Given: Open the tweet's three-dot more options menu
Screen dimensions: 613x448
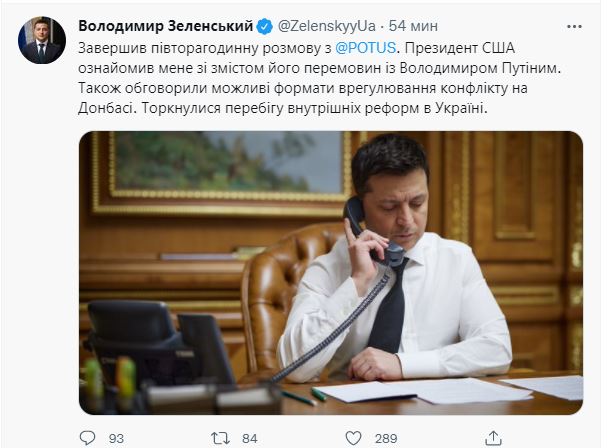Looking at the screenshot, I should 574,27.
